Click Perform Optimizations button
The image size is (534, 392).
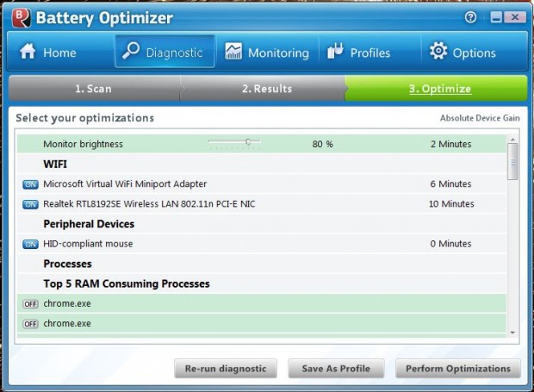coord(458,369)
